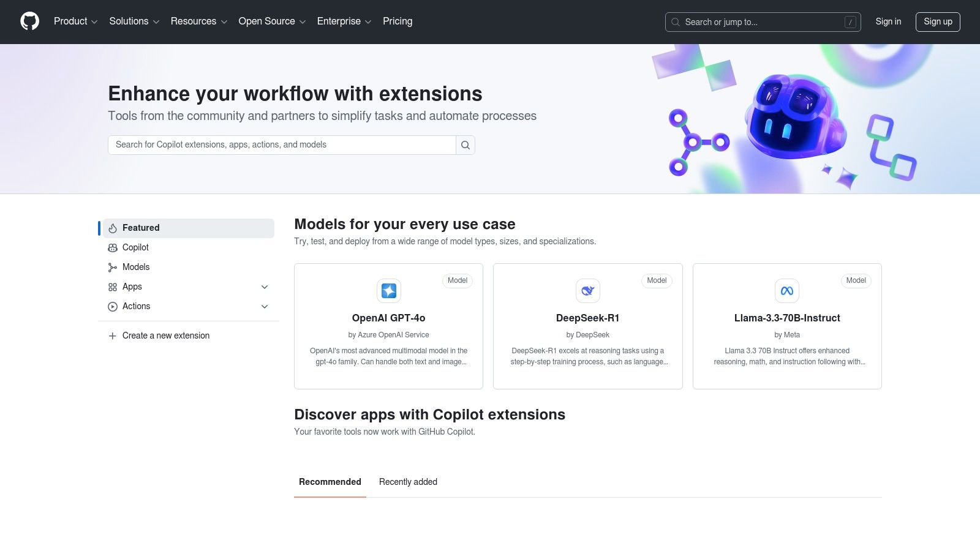
Task: Click the Model badge on Llama card
Action: point(856,280)
